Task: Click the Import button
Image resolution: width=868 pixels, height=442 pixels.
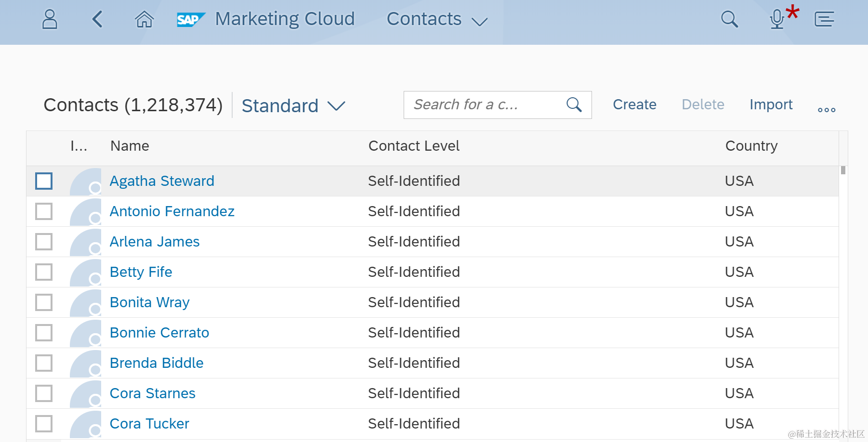Action: (771, 104)
